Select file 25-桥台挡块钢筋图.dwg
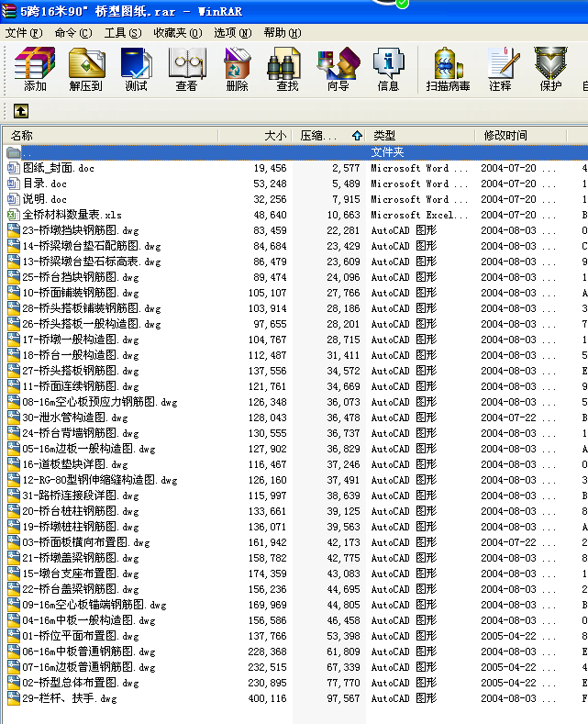The image size is (588, 724). [x=81, y=277]
